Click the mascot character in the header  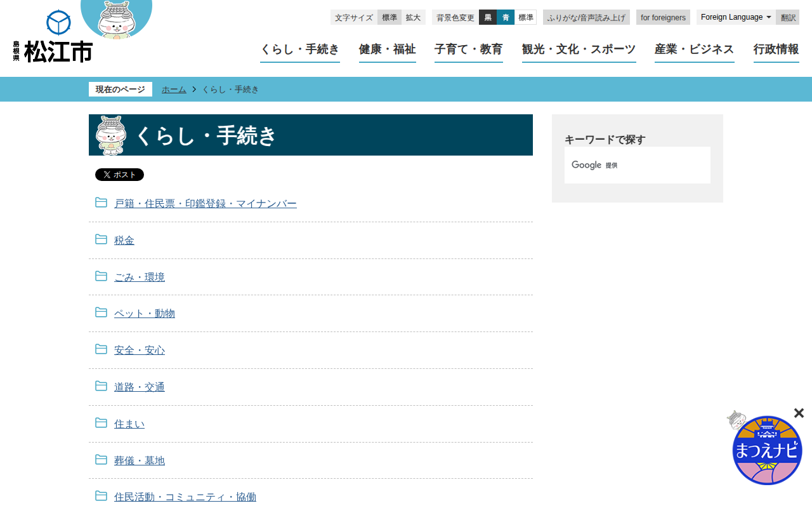[x=117, y=19]
